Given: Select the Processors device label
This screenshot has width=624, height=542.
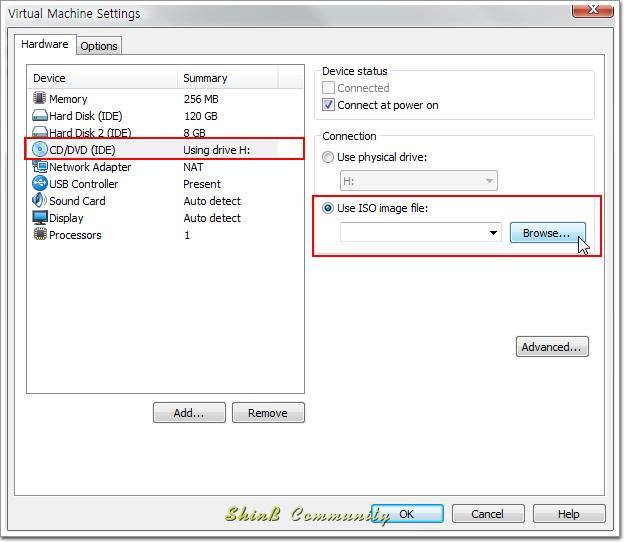Looking at the screenshot, I should click(x=75, y=235).
